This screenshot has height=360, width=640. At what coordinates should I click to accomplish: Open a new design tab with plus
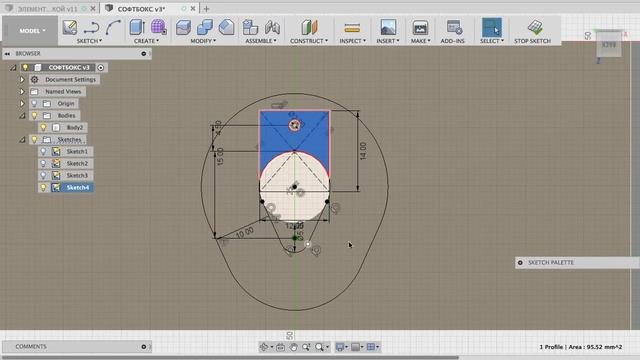pos(206,9)
